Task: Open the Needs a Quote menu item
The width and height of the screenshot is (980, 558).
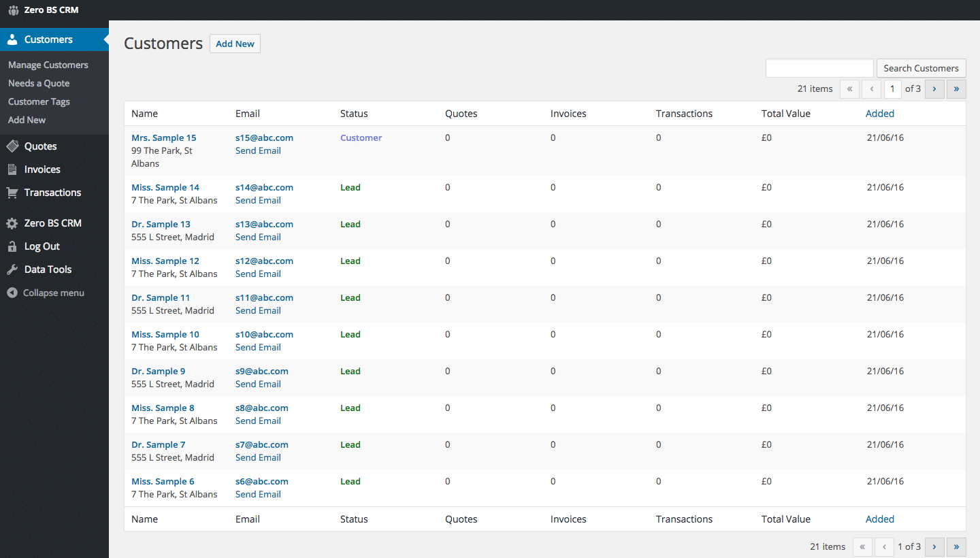Action: pyautogui.click(x=38, y=83)
